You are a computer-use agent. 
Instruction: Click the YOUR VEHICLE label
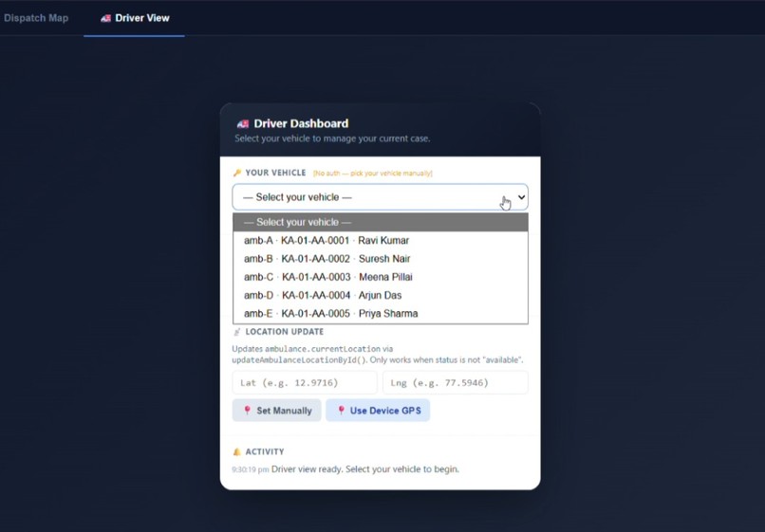(275, 173)
